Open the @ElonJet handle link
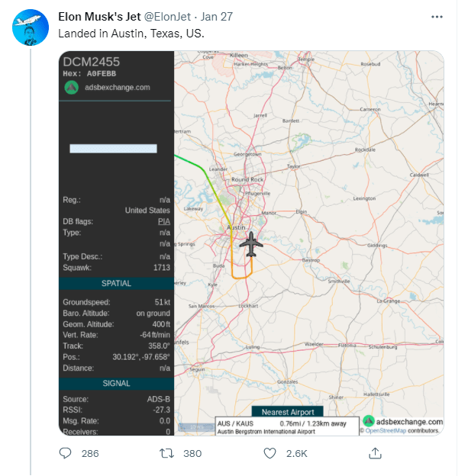 pos(167,17)
